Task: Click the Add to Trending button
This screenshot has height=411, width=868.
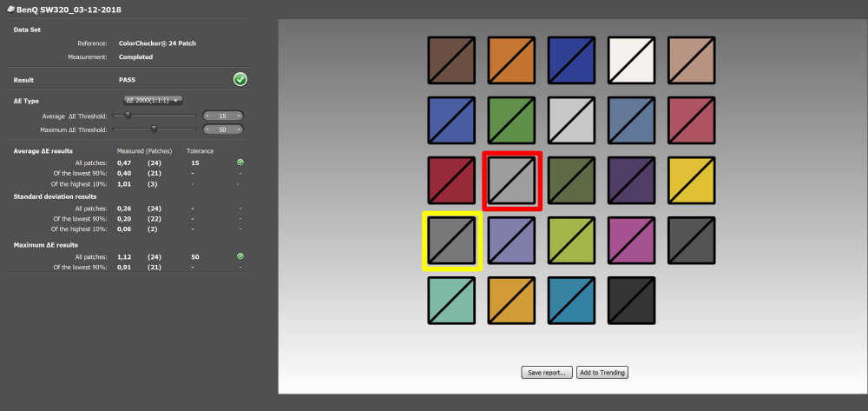Action: [602, 373]
